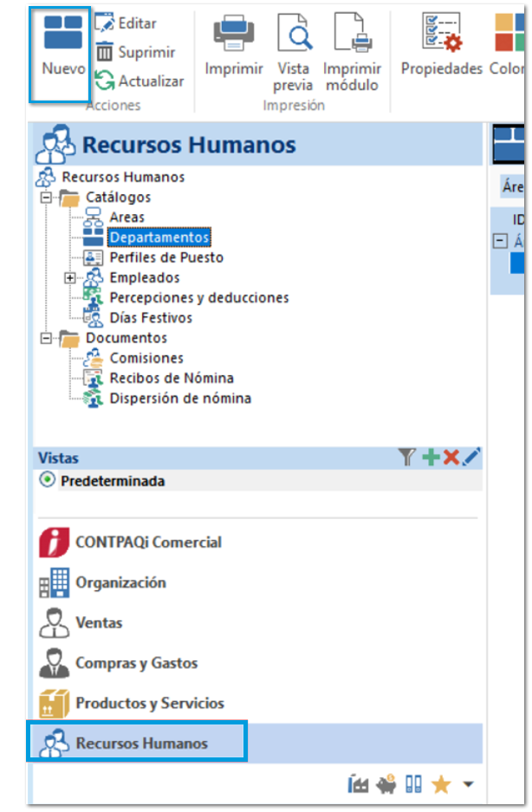Click the Días Festivos calendar icon
Screen dimensions: 532x812
coord(94,319)
